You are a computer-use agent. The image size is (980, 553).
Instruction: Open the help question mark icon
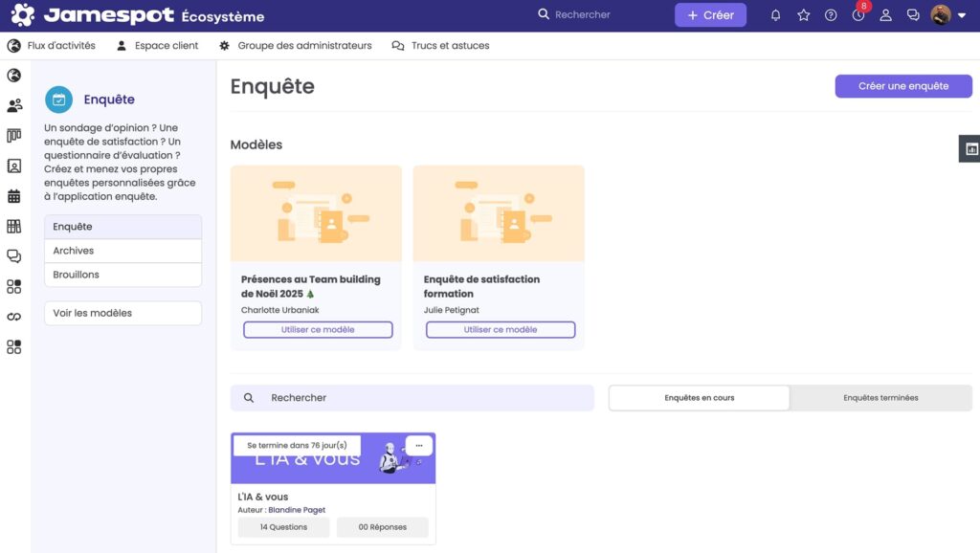(831, 15)
